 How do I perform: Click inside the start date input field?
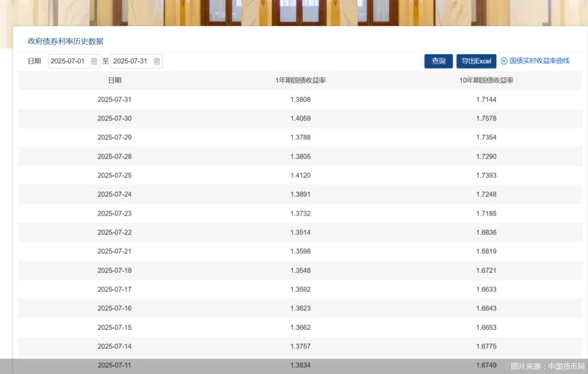[x=67, y=61]
